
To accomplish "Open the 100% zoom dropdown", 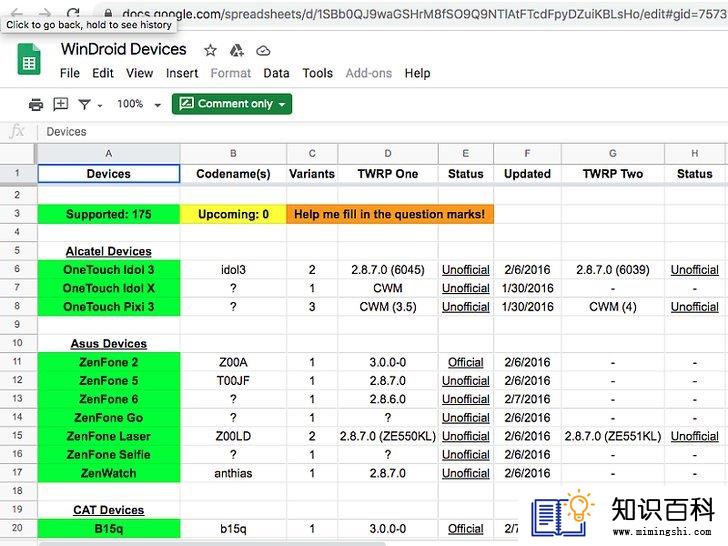I will coord(139,104).
